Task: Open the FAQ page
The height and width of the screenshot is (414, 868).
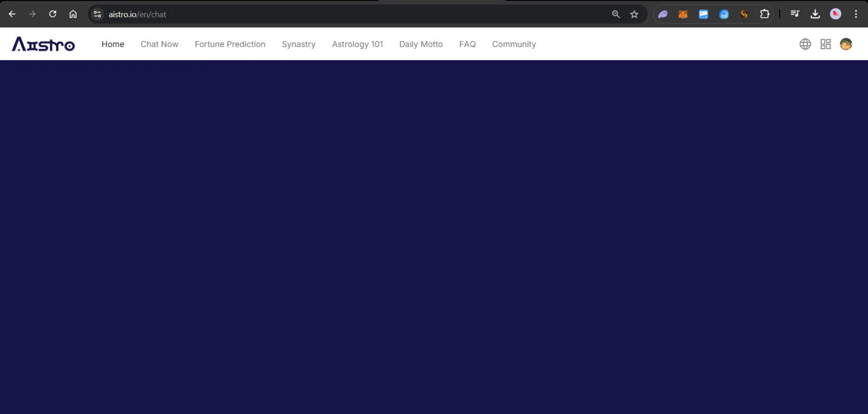Action: click(468, 44)
